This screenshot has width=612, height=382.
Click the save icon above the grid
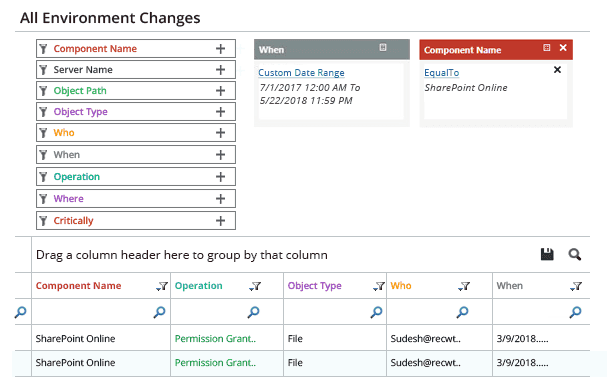[x=547, y=254]
